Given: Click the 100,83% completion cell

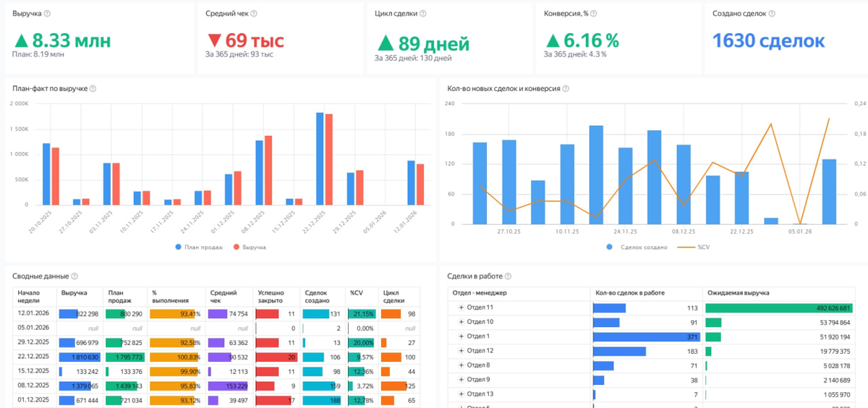Looking at the screenshot, I should click(176, 357).
